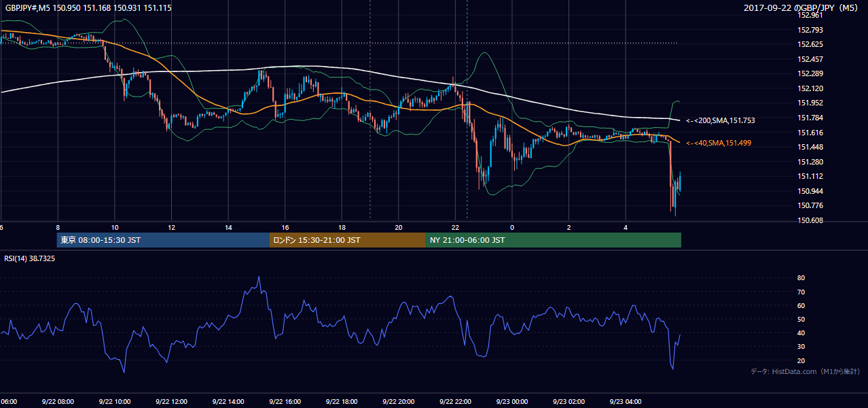The image size is (868, 408).
Task: Click hour label 16 below the price chart
Action: [x=285, y=228]
